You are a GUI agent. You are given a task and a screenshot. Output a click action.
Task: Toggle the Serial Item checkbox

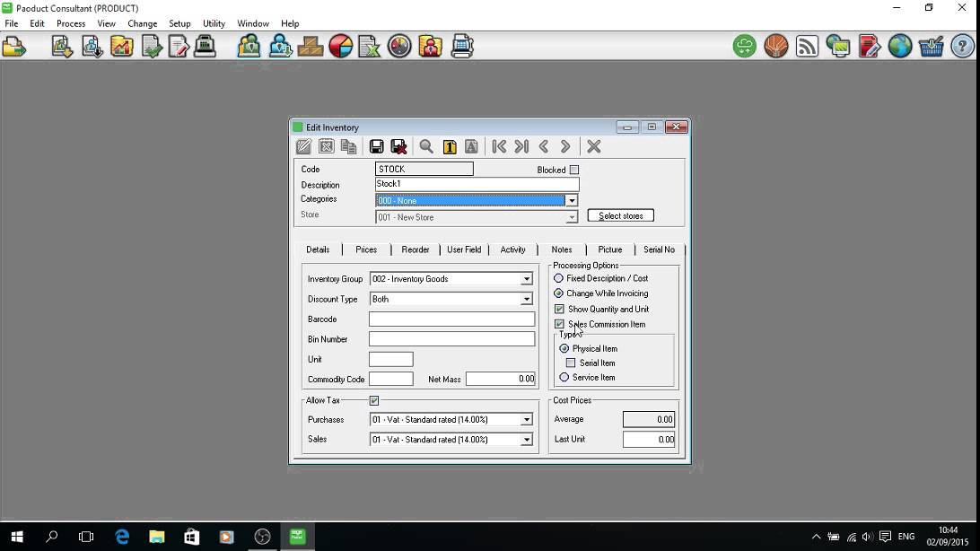click(571, 363)
